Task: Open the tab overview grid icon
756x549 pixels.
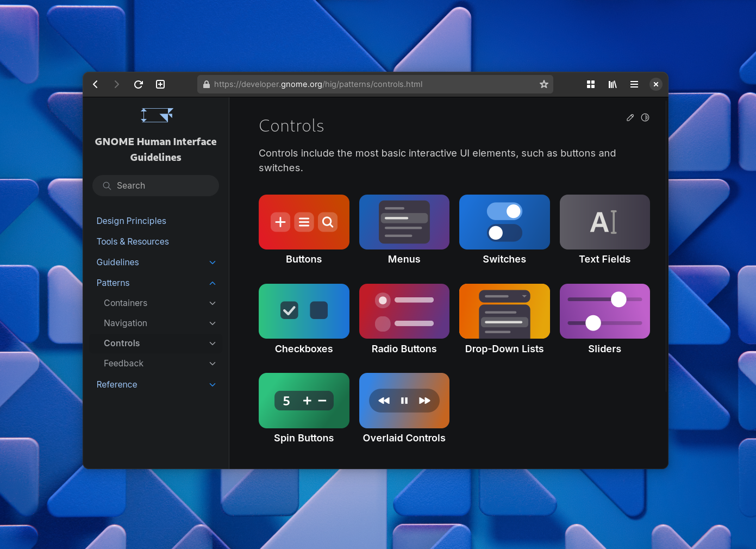Action: pyautogui.click(x=591, y=84)
